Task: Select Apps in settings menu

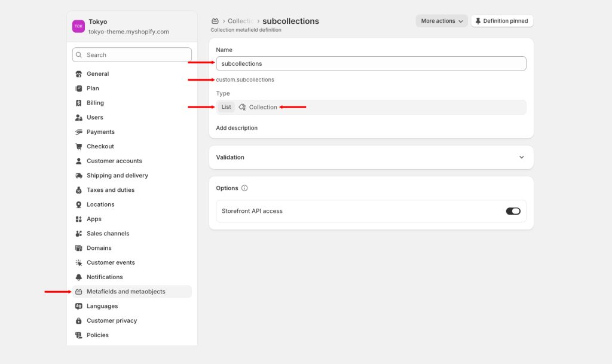Action: (x=132, y=219)
